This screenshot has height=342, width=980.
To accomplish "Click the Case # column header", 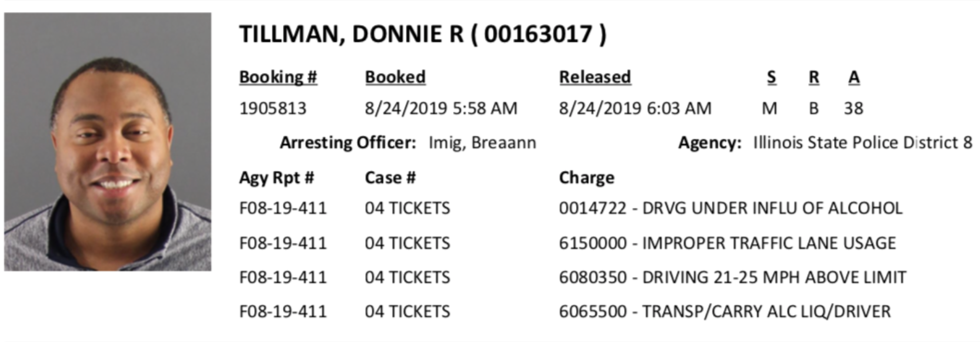I will point(390,177).
